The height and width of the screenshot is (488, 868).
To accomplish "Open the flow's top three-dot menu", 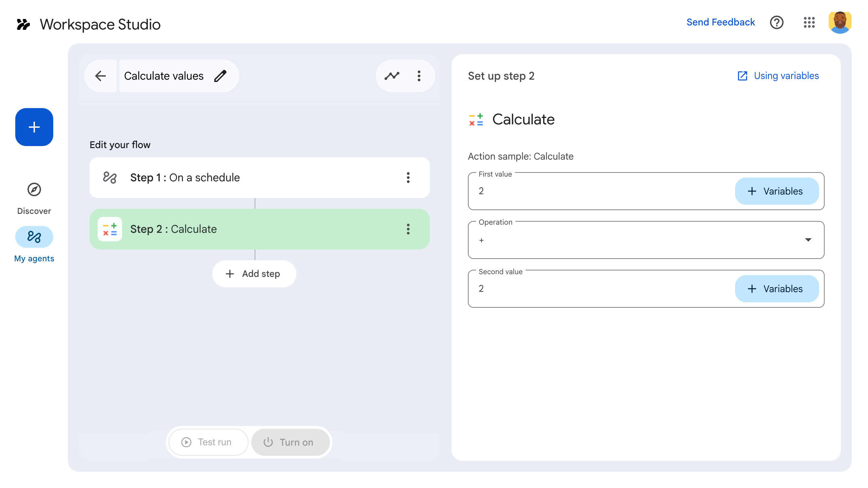I will tap(419, 76).
